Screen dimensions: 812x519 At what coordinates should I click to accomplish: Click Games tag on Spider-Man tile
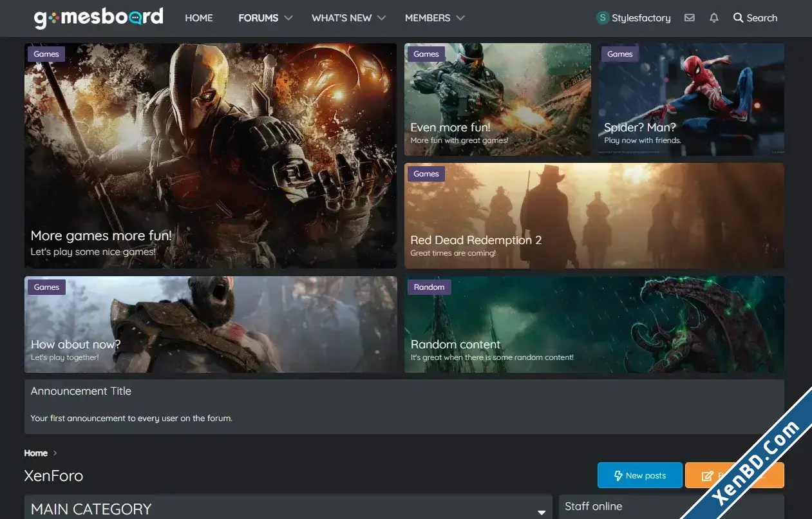pyautogui.click(x=620, y=54)
